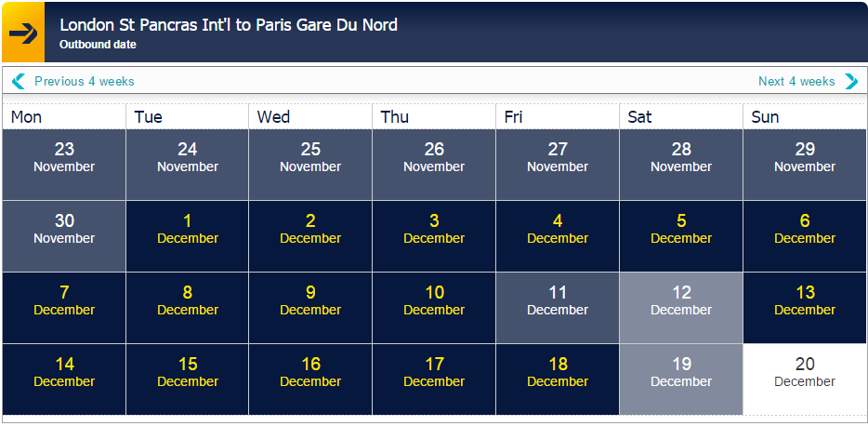Select the white 20 December cell

[x=805, y=379]
